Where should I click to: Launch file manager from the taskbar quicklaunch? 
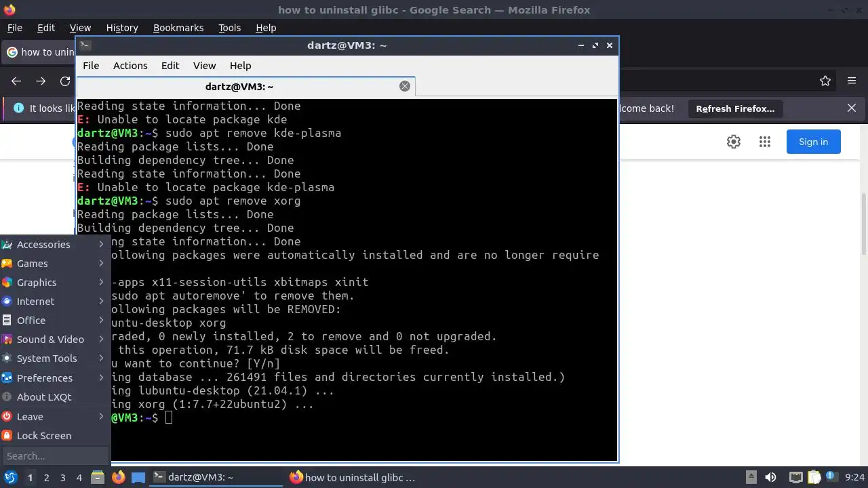coord(98,478)
